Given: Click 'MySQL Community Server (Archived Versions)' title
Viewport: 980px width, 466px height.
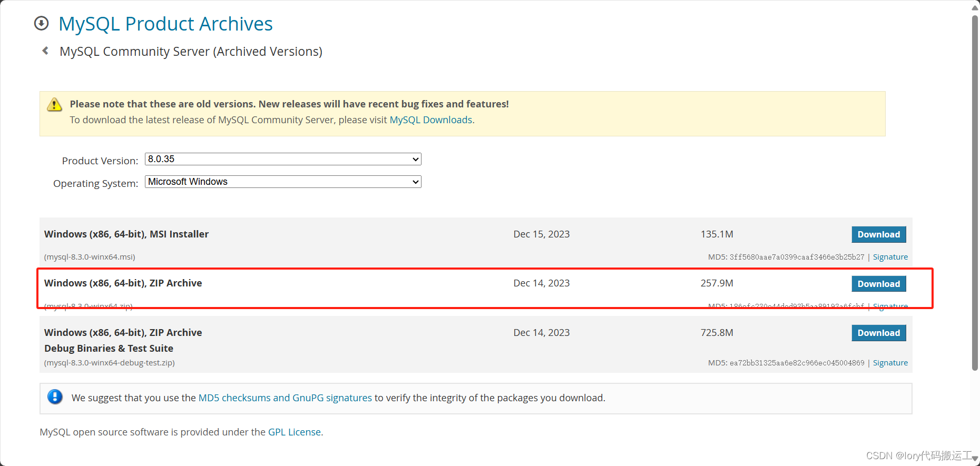Looking at the screenshot, I should 191,52.
